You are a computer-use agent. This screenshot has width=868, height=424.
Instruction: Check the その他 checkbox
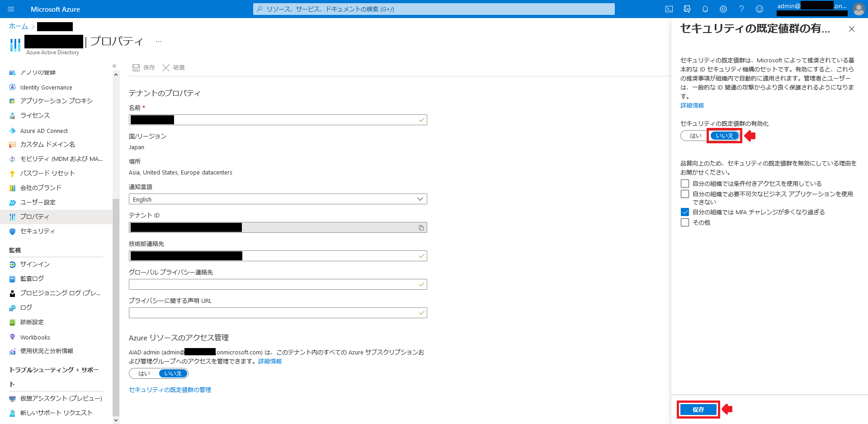coord(685,222)
